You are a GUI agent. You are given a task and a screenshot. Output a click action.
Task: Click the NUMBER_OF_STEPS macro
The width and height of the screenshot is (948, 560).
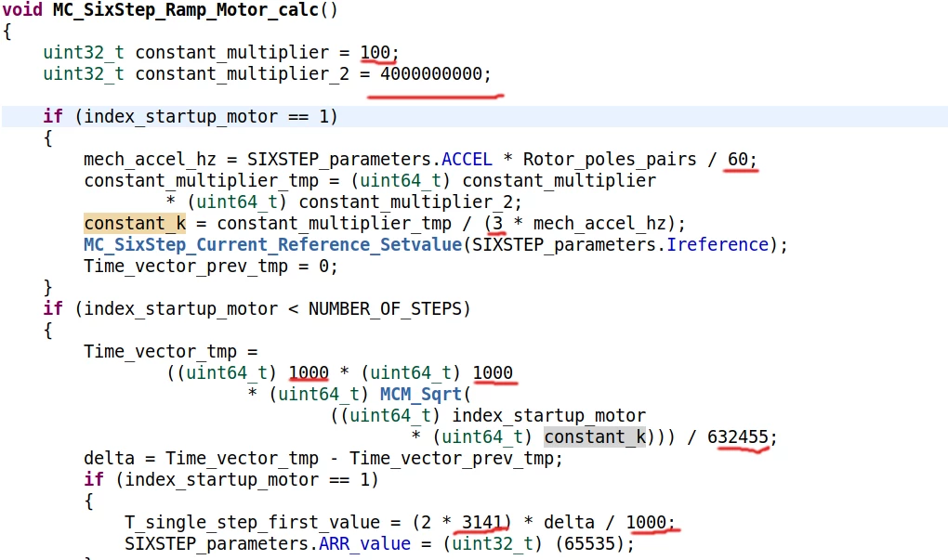[x=385, y=308]
